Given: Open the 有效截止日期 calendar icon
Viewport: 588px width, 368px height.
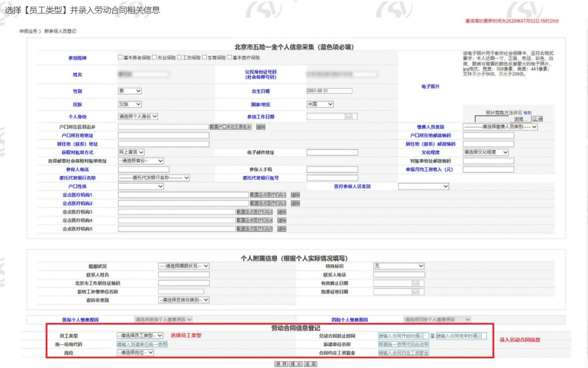Looking at the screenshot, I should click(415, 283).
